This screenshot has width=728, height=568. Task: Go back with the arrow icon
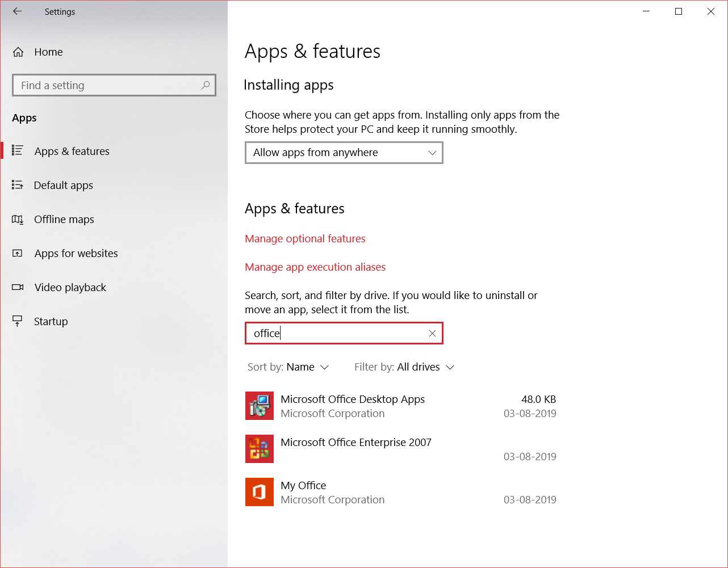(17, 11)
